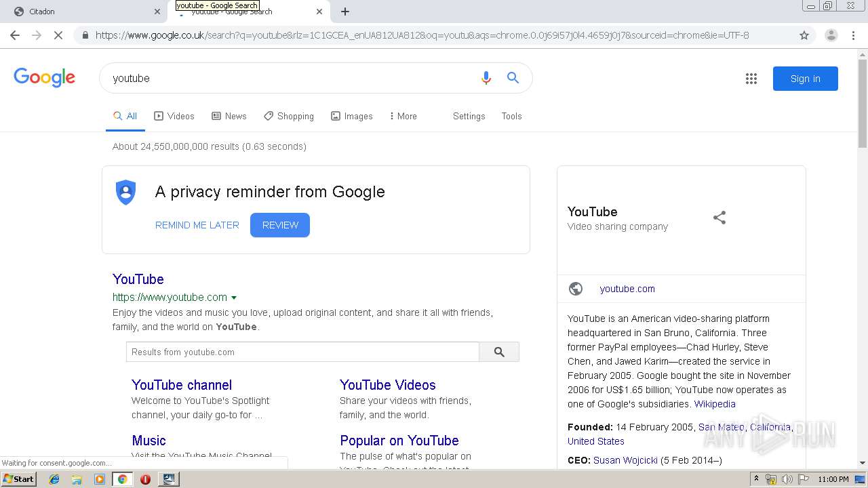This screenshot has width=868, height=488.
Task: Start voice search with the microphone icon
Action: (x=486, y=78)
